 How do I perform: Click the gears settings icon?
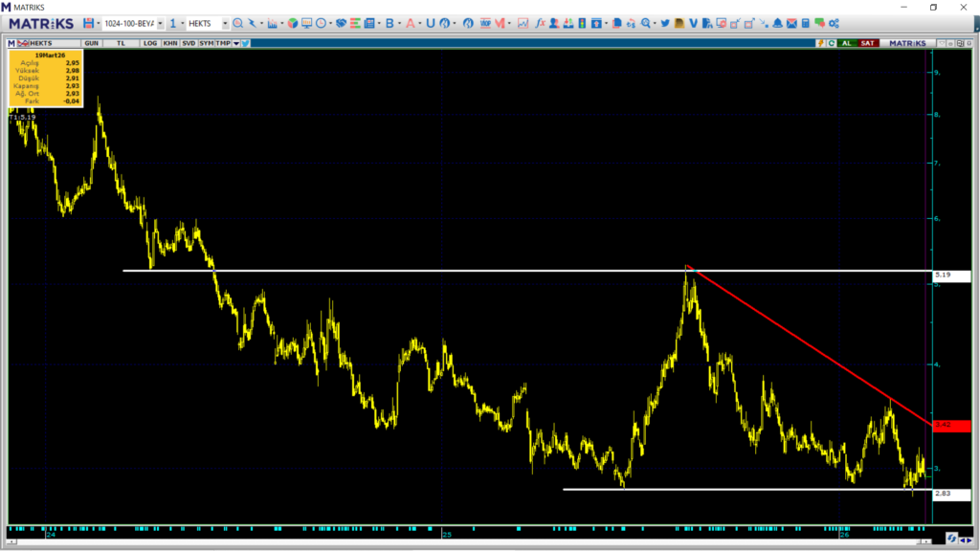pos(834,23)
